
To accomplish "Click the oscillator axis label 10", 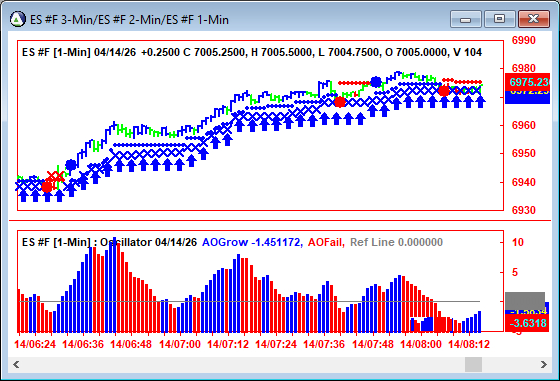I will (518, 242).
